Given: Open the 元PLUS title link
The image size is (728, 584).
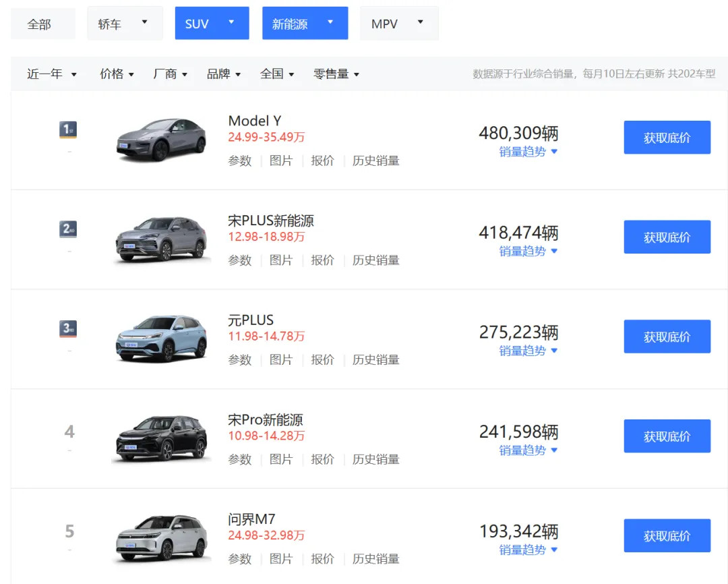Looking at the screenshot, I should pos(251,320).
